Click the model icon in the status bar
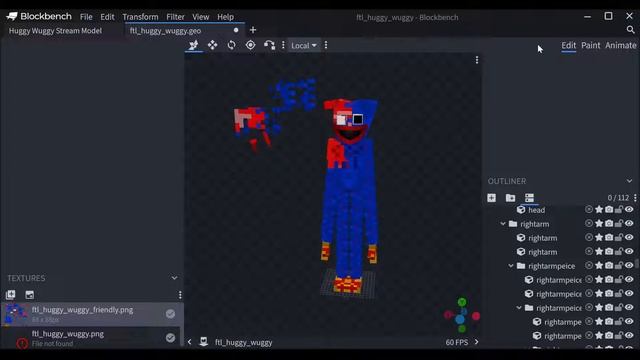640x360 pixels. pos(203,342)
